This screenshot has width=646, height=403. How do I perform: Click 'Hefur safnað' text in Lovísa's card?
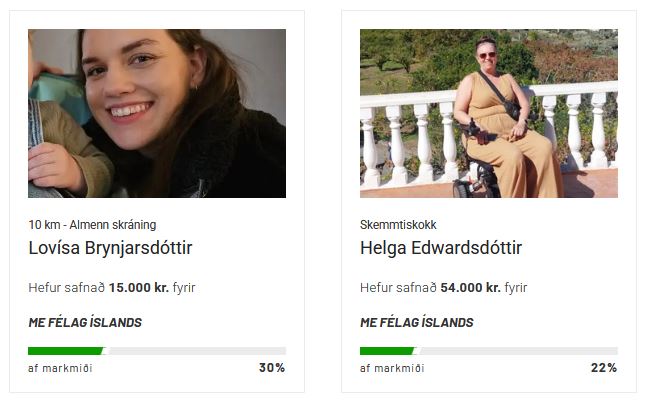point(67,288)
